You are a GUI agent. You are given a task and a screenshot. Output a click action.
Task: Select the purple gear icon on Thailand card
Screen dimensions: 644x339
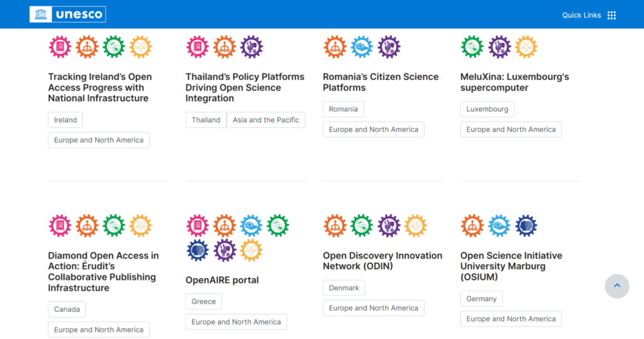pyautogui.click(x=252, y=47)
